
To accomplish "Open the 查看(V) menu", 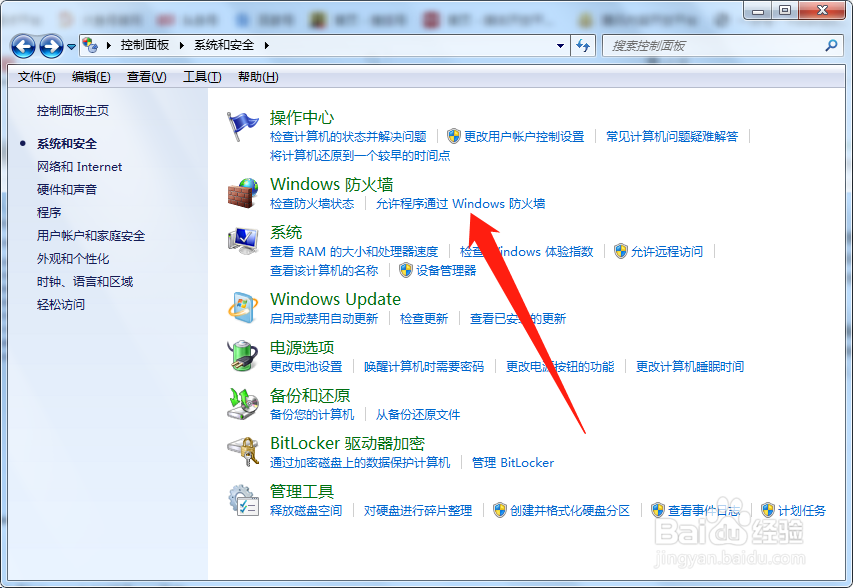I will click(146, 77).
